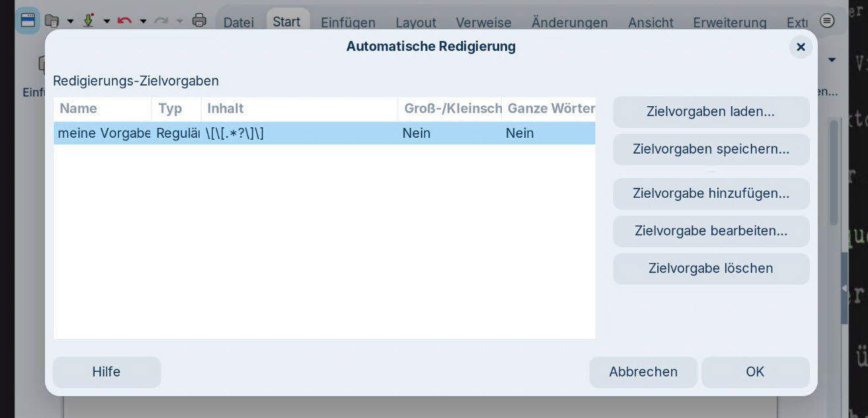This screenshot has width=868, height=418.
Task: Delete target with Zielvorgabe löschen
Action: pyautogui.click(x=711, y=269)
